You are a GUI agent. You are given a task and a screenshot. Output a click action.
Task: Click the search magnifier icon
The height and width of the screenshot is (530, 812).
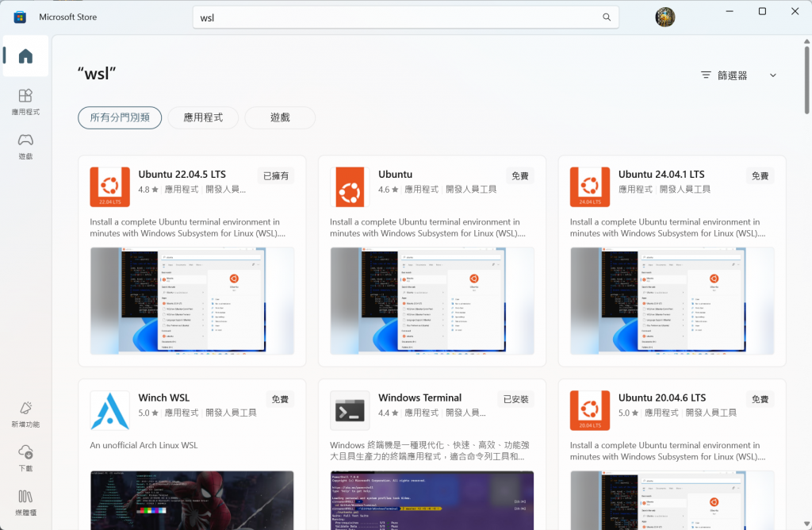click(x=607, y=17)
